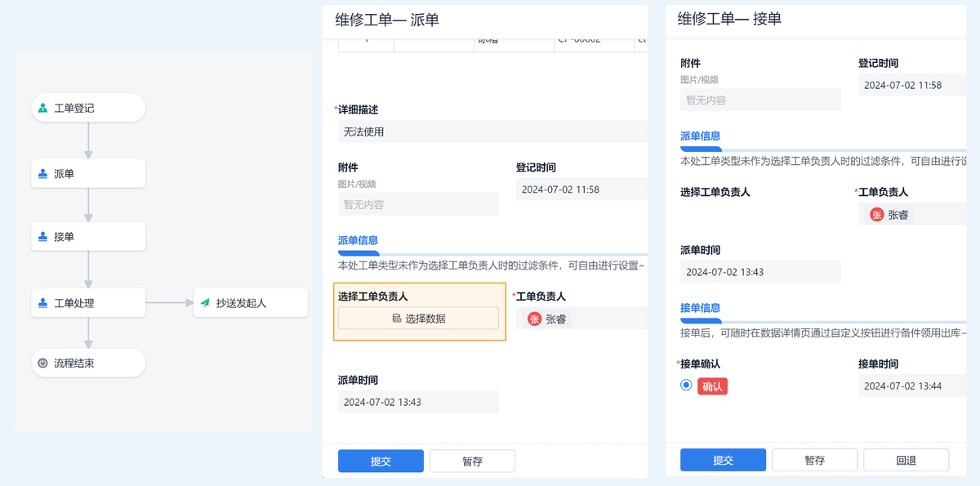The height and width of the screenshot is (486, 980).
Task: Click 张睿's avatar in the 接单 panel
Action: 877,214
